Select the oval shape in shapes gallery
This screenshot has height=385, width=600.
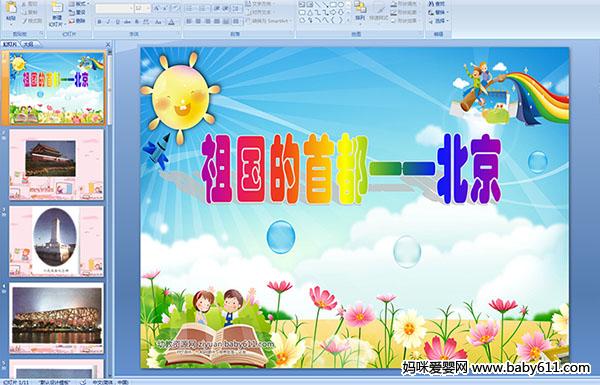click(x=340, y=5)
